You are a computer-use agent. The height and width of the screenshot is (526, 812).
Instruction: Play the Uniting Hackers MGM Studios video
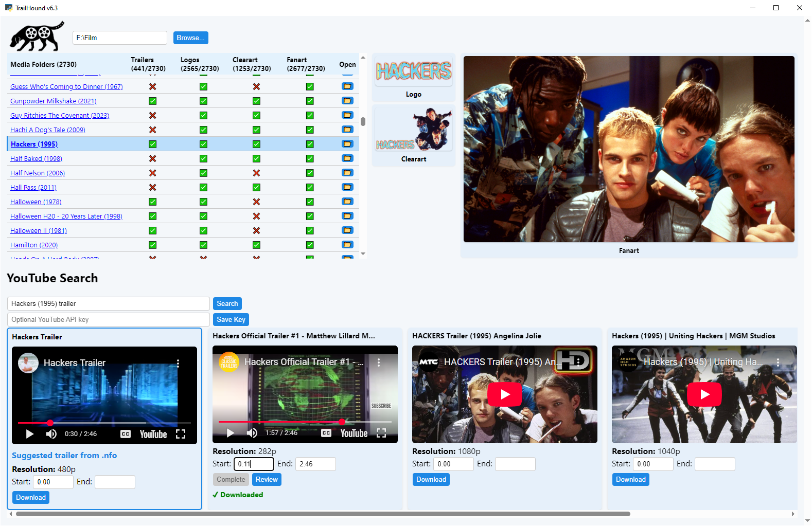pyautogui.click(x=704, y=394)
